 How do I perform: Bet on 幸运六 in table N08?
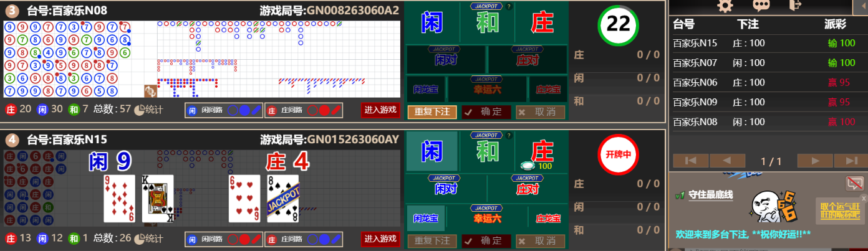point(487,89)
